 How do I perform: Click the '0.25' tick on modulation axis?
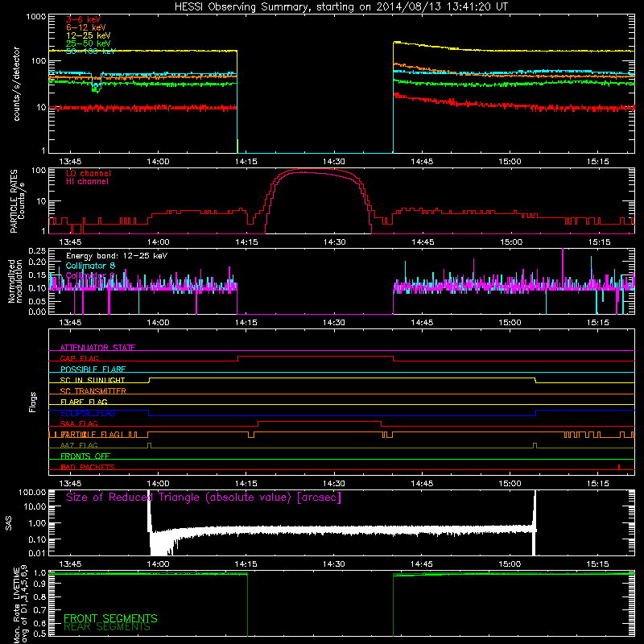point(37,251)
